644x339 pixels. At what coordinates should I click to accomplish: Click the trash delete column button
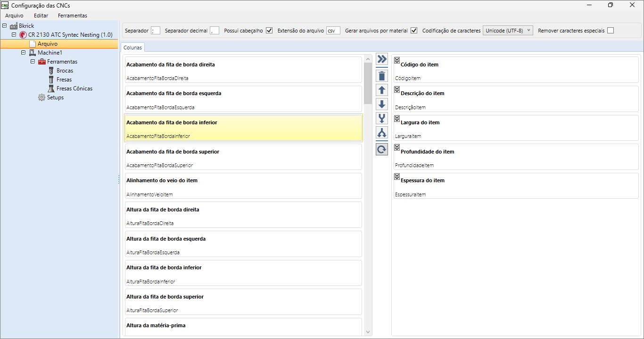coord(382,76)
